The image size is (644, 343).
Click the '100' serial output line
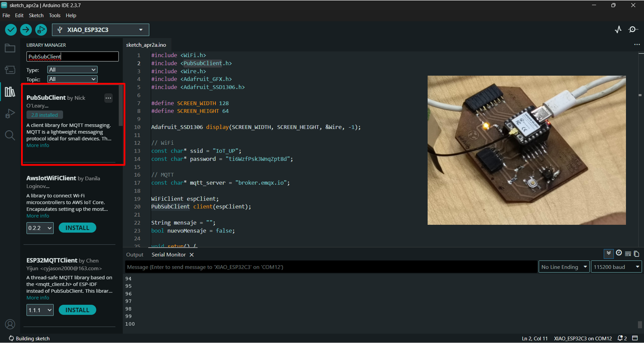click(x=130, y=324)
